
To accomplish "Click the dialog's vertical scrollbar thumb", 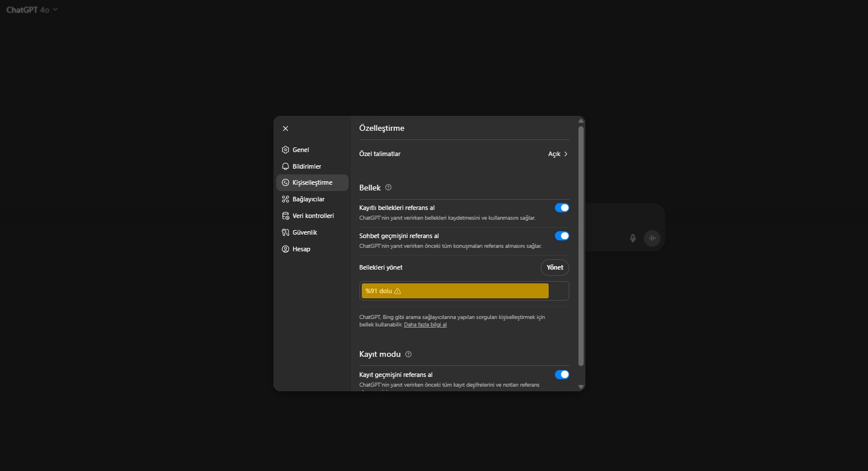I will point(581,246).
